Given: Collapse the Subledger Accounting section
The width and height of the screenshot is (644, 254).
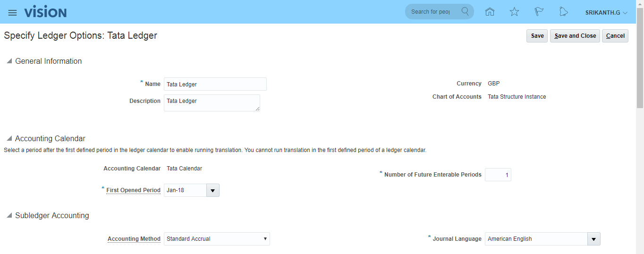Looking at the screenshot, I should [x=9, y=216].
